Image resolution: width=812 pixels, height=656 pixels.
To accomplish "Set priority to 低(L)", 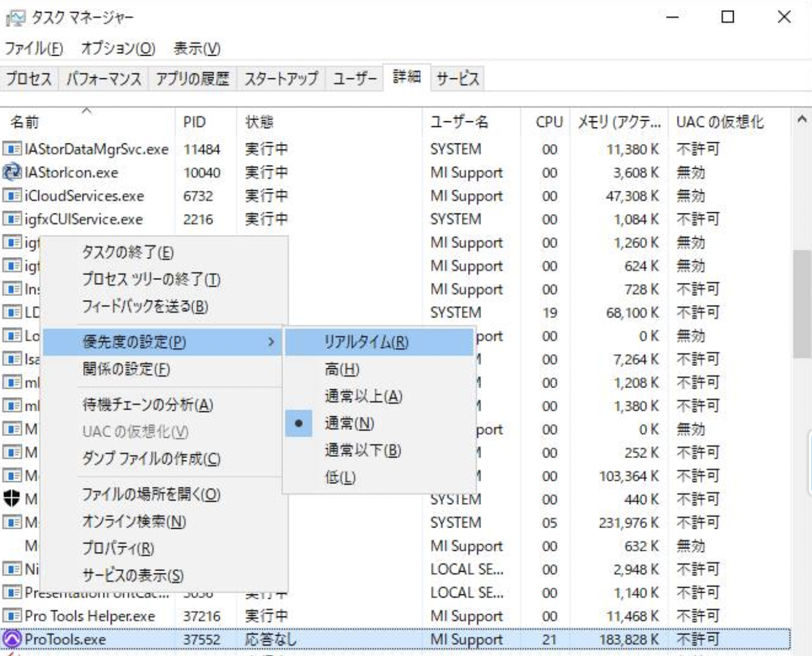I will coord(379,477).
